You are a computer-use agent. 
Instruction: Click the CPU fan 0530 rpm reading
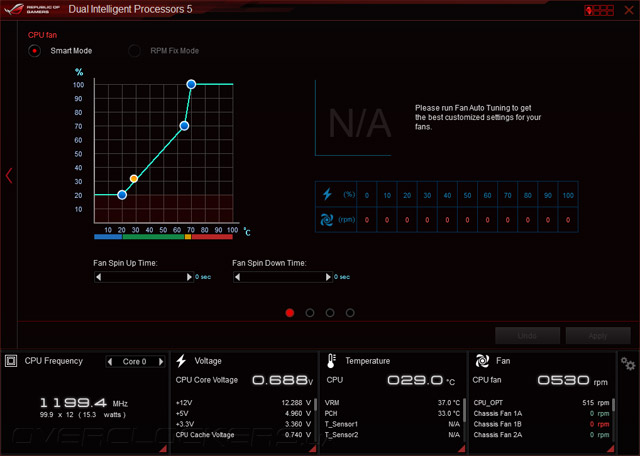[572, 380]
